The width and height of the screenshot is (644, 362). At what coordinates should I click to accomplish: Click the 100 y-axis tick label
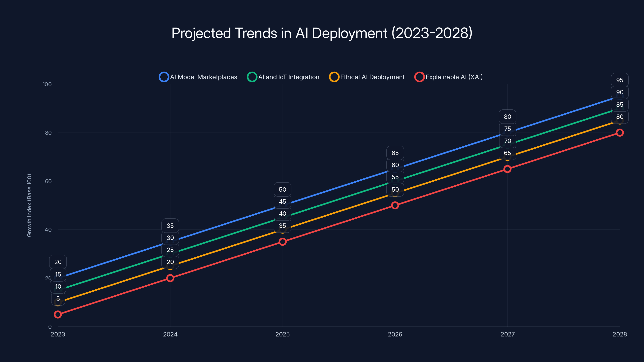(x=47, y=84)
